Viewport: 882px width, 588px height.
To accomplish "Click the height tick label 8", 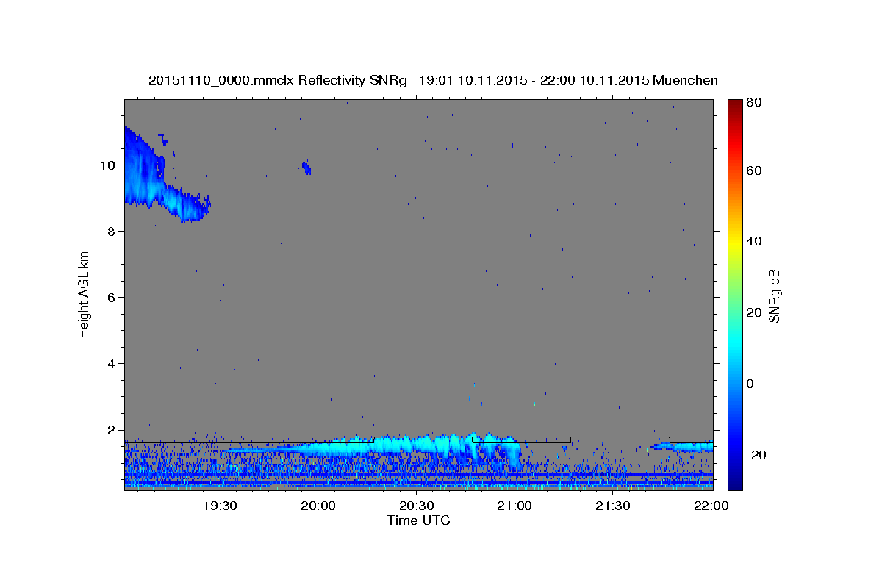I will click(112, 231).
